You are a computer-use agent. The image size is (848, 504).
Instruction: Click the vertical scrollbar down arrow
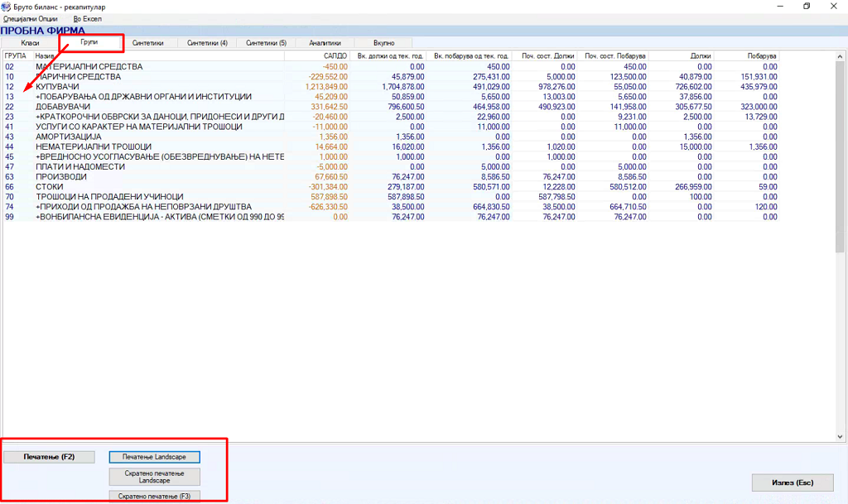click(840, 436)
